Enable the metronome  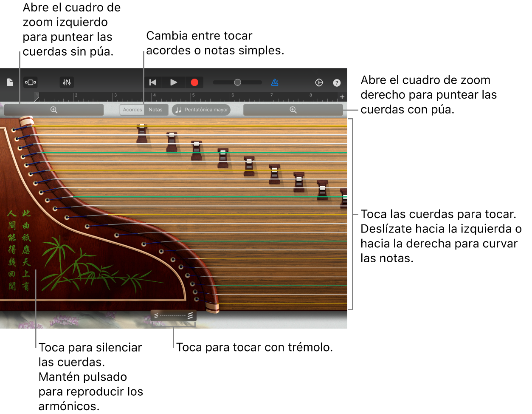[275, 82]
